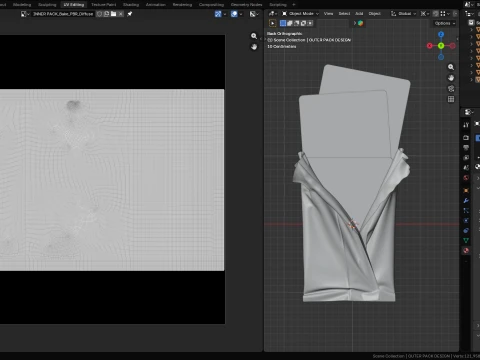Open the Tool properties tab
Screen dimensions: 480x360
tap(466, 125)
